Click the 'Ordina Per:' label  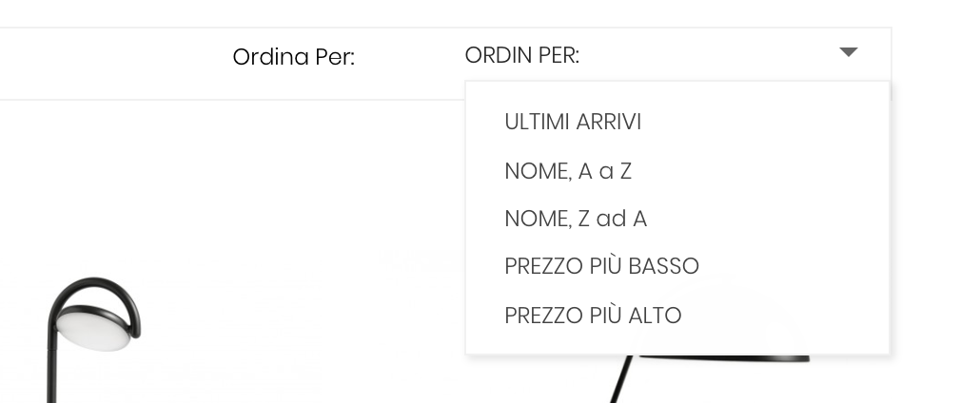tap(293, 57)
